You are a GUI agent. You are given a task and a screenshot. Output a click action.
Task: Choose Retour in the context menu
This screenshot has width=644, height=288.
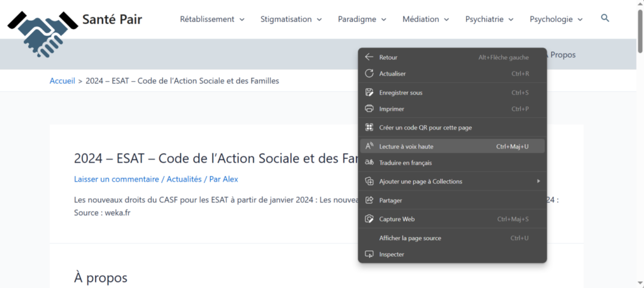point(452,57)
